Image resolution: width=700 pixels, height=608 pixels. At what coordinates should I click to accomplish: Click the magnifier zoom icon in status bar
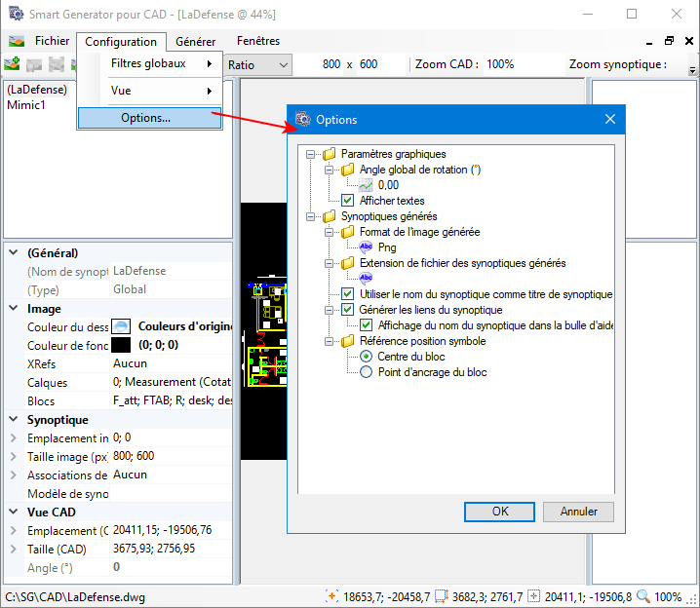(x=643, y=596)
